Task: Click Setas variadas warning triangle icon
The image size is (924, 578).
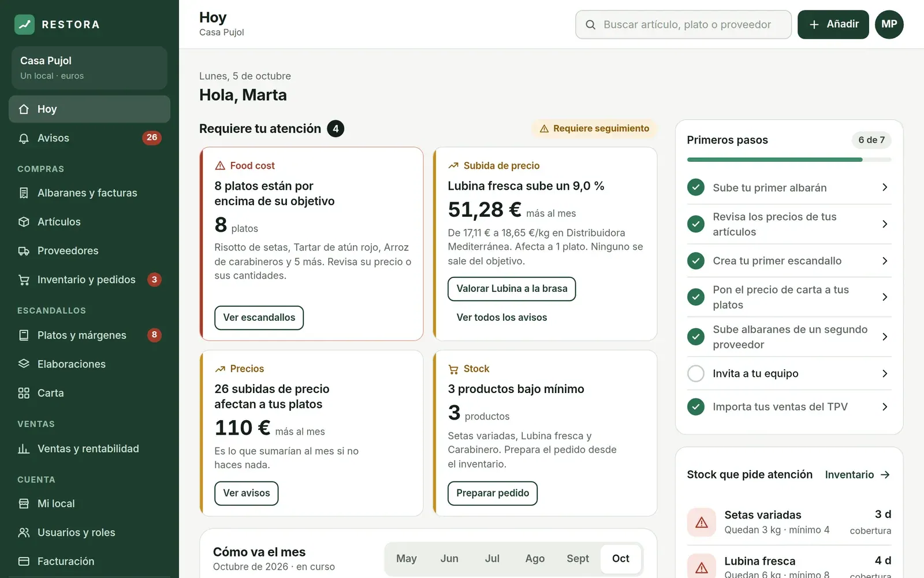Action: (x=702, y=523)
